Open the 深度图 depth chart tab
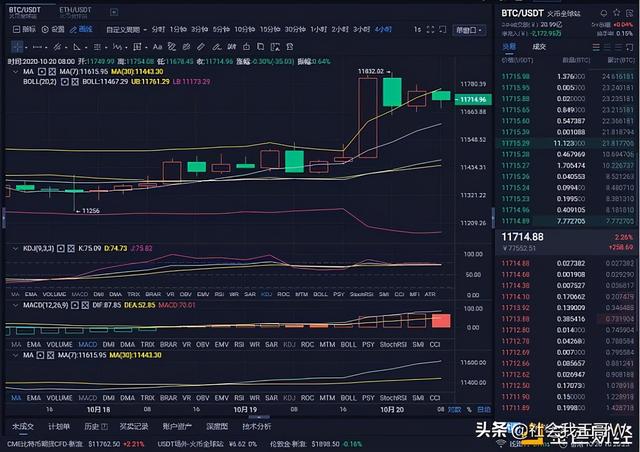This screenshot has height=452, width=640. pyautogui.click(x=217, y=427)
